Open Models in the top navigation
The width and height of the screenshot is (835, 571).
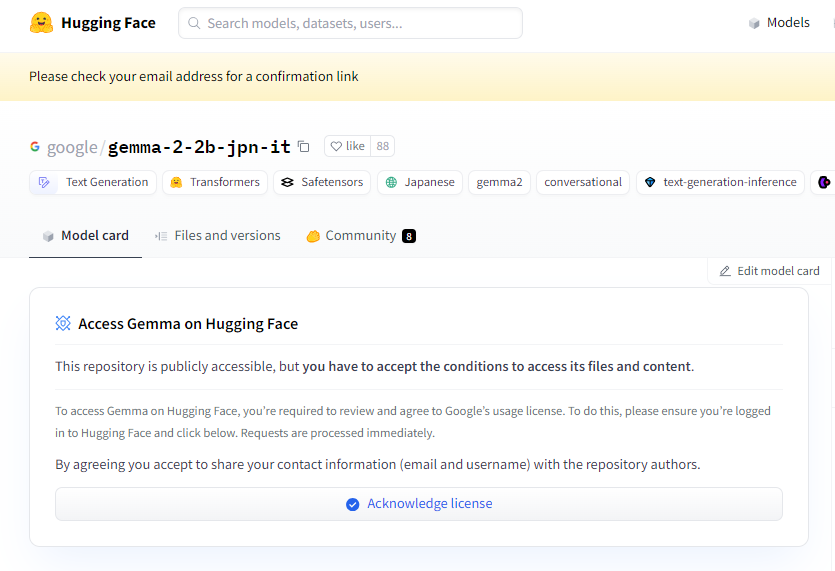(x=779, y=23)
